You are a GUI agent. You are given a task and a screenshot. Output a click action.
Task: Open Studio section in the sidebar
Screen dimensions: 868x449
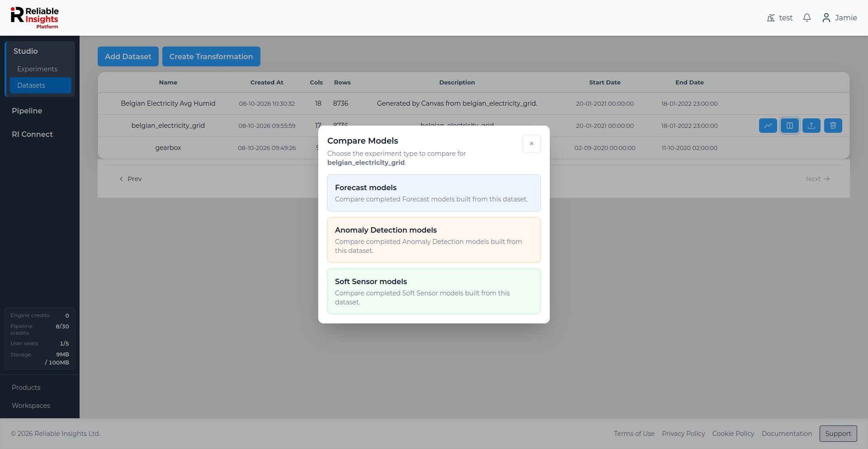[x=26, y=51]
